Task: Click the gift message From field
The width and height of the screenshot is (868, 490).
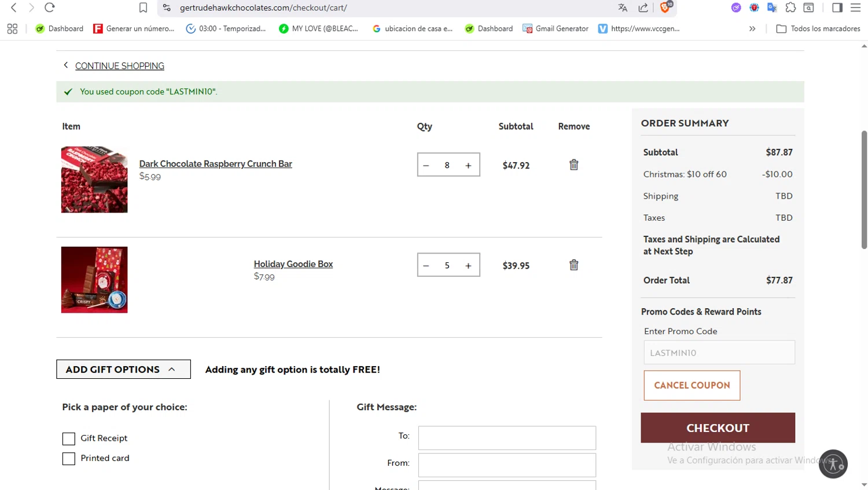Action: click(507, 465)
